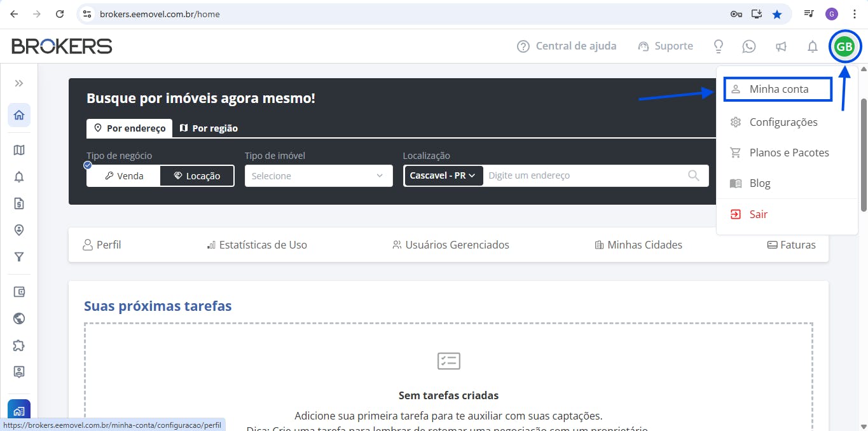Image resolution: width=868 pixels, height=431 pixels.
Task: Open the funnel filter icon in sidebar
Action: [x=19, y=257]
